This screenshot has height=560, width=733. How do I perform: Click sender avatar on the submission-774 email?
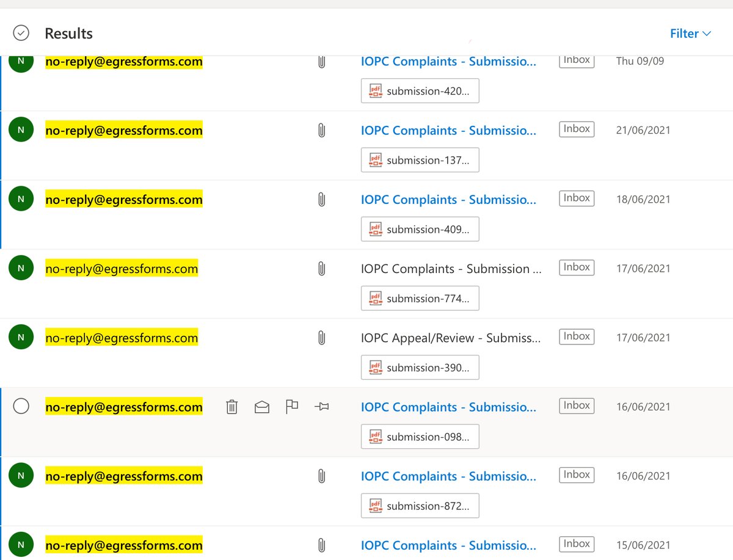coord(21,268)
